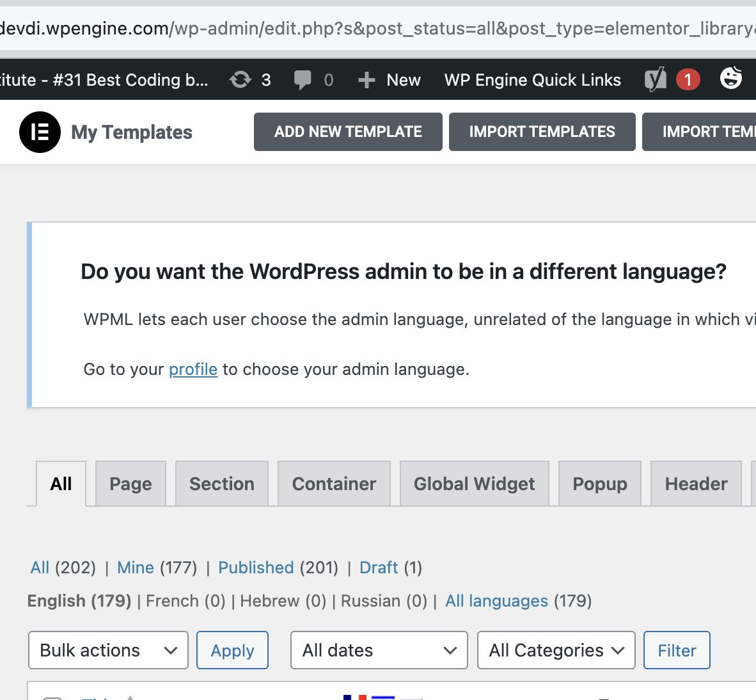Show All languages link

496,601
